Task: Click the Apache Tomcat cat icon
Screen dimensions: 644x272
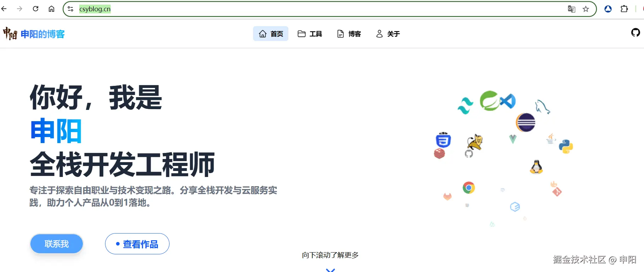Action: 475,142
